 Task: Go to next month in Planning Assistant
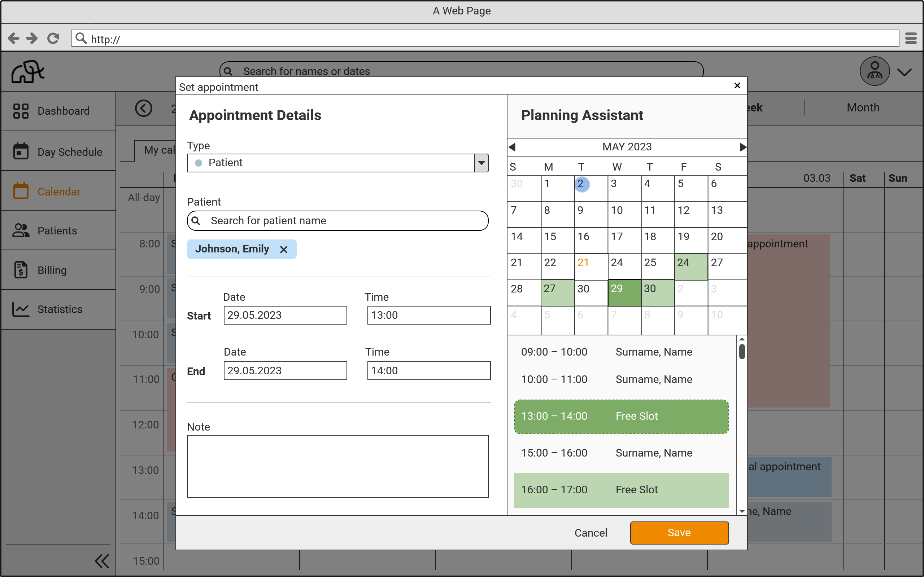pos(742,146)
